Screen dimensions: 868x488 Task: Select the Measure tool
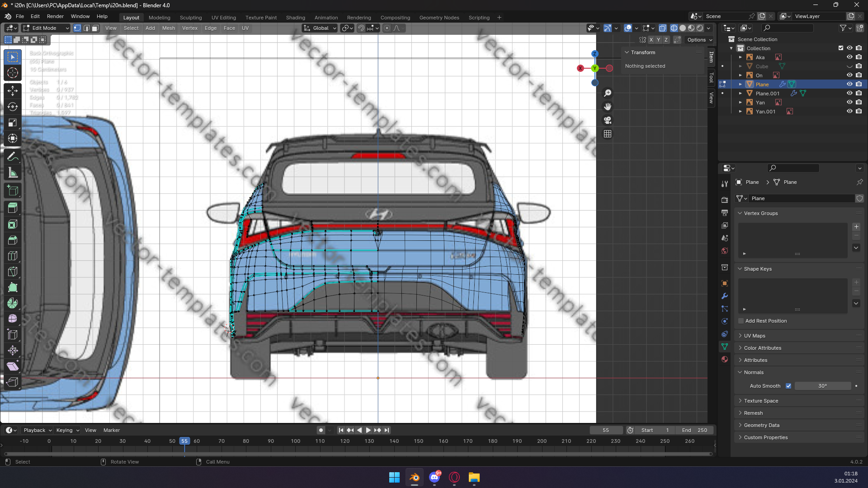click(13, 173)
